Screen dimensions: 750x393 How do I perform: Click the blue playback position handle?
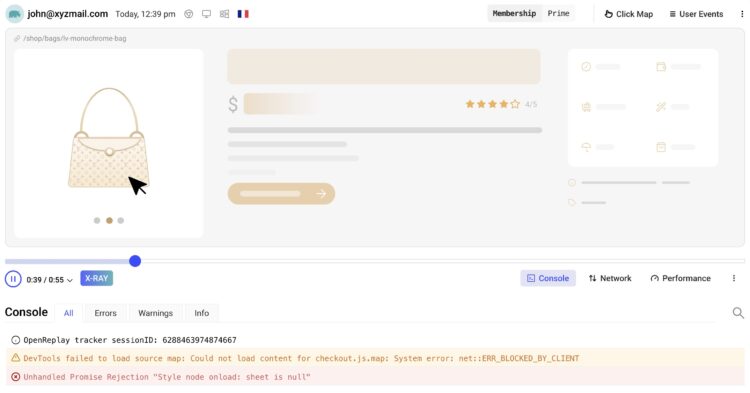pyautogui.click(x=135, y=261)
